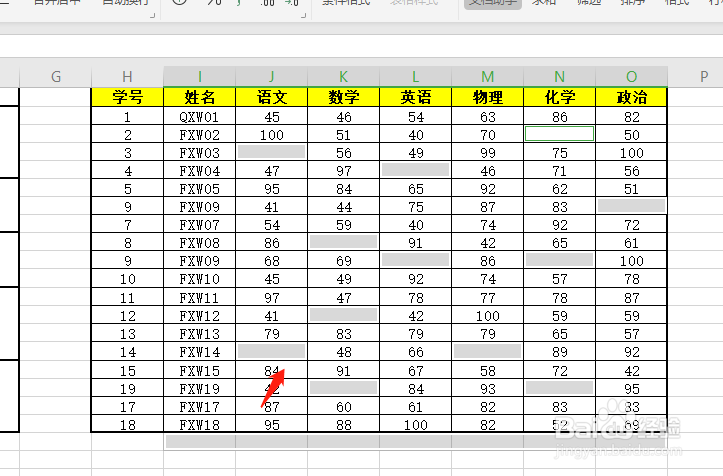723x476 pixels.
Task: Select the name cell FXW19
Action: tap(200, 388)
